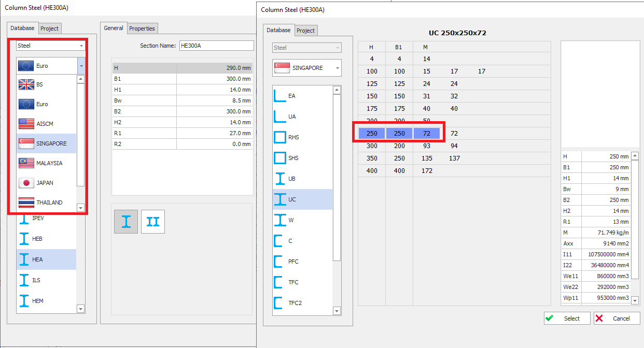Select the Japan flag country option

point(26,183)
